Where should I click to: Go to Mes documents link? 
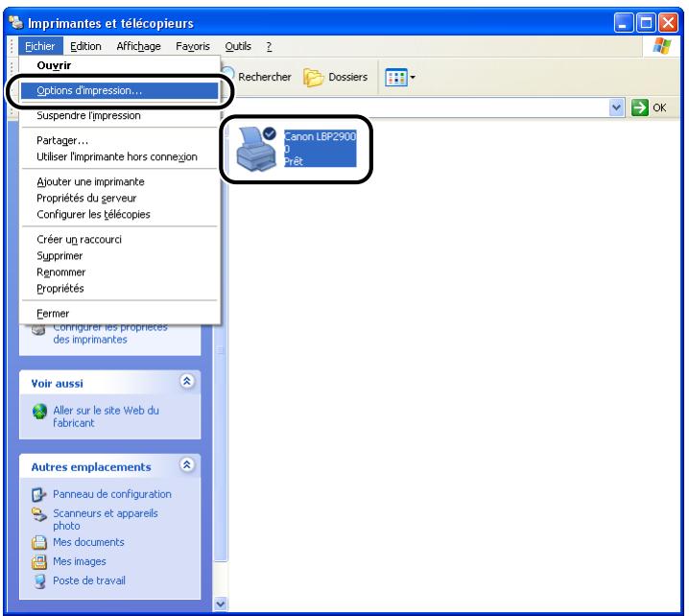coord(88,542)
